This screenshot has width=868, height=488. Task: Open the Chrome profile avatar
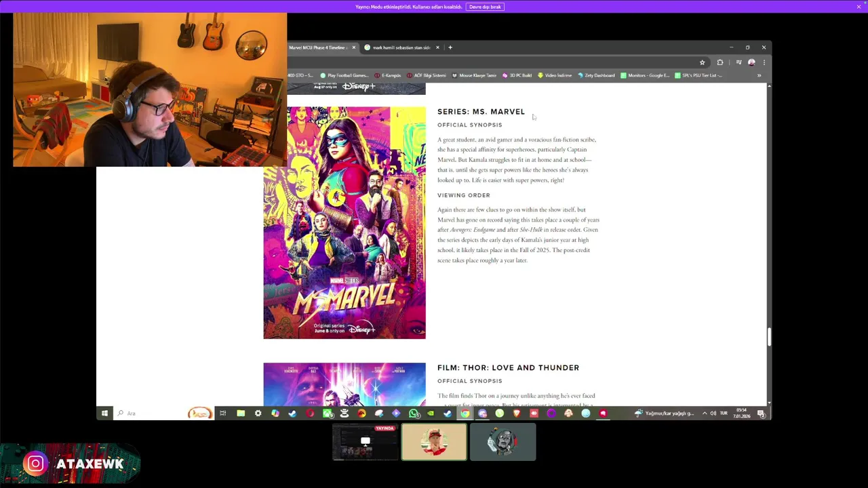click(751, 62)
